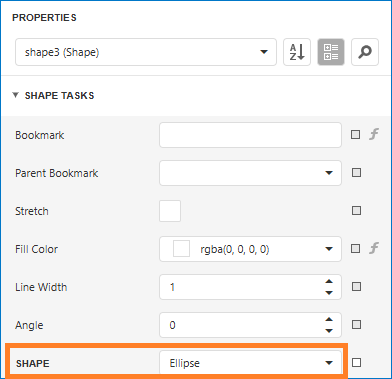Click the square marker beside Stretch
Screen dimensions: 392x379
point(356,211)
